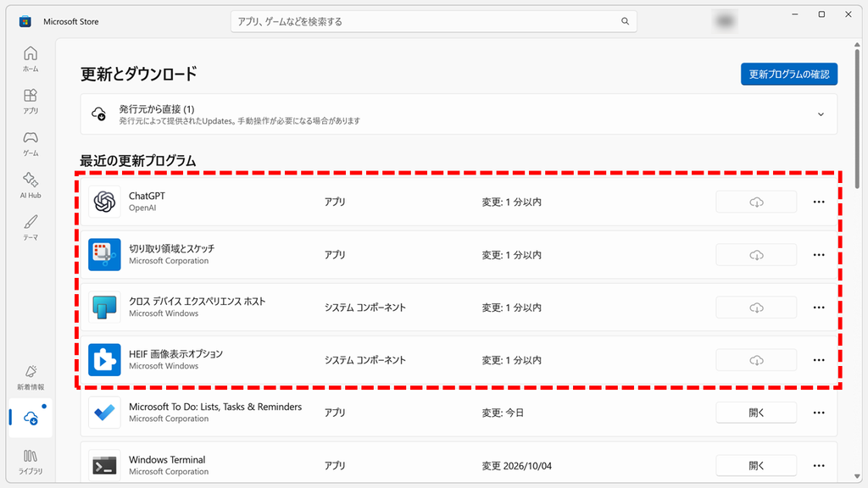Image resolution: width=868 pixels, height=488 pixels.
Task: Click the クロス デバイス エクスペリエンス ホスト icon
Action: click(x=104, y=307)
